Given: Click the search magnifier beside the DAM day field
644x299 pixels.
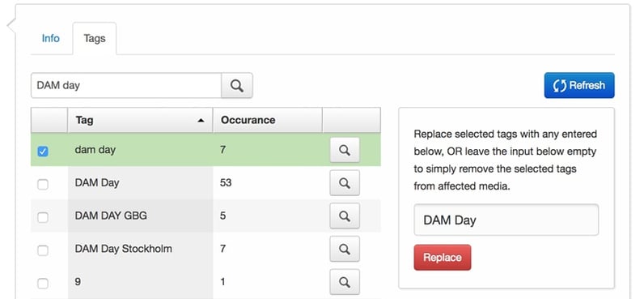Looking at the screenshot, I should pos(237,86).
